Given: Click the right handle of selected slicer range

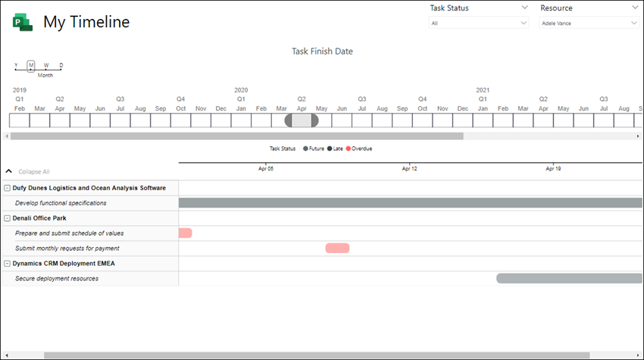Looking at the screenshot, I should coord(315,121).
